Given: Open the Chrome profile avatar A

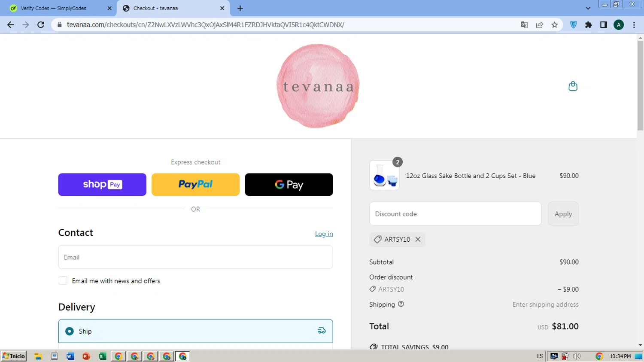Looking at the screenshot, I should [619, 25].
